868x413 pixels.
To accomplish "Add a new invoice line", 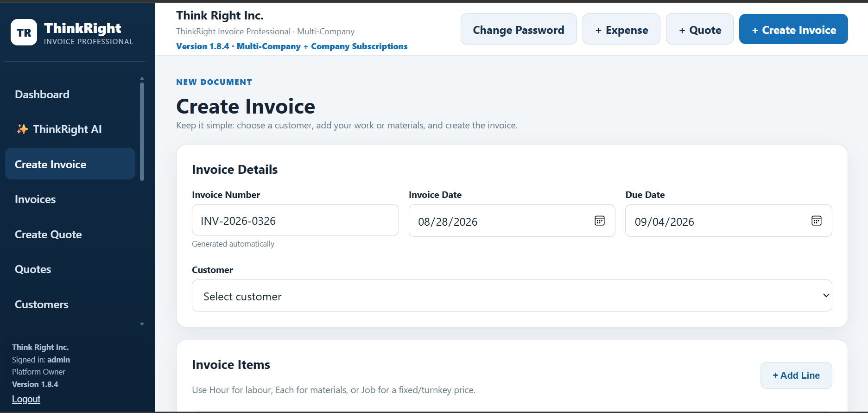I will click(796, 375).
